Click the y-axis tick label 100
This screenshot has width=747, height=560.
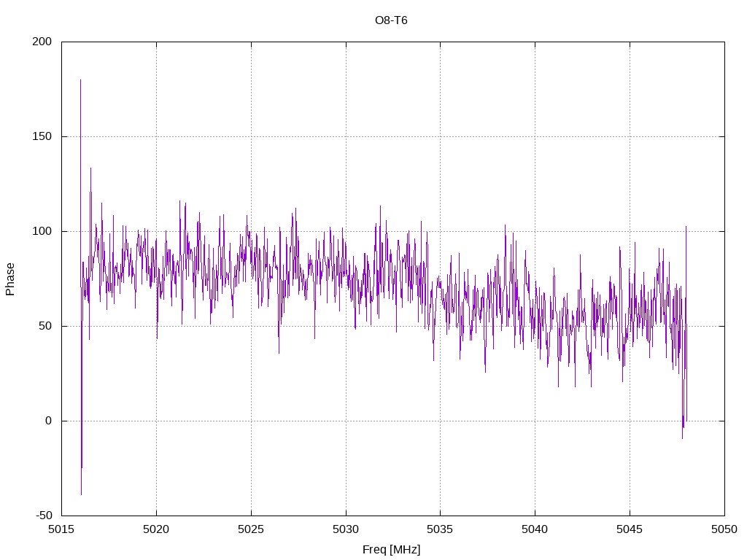point(42,231)
